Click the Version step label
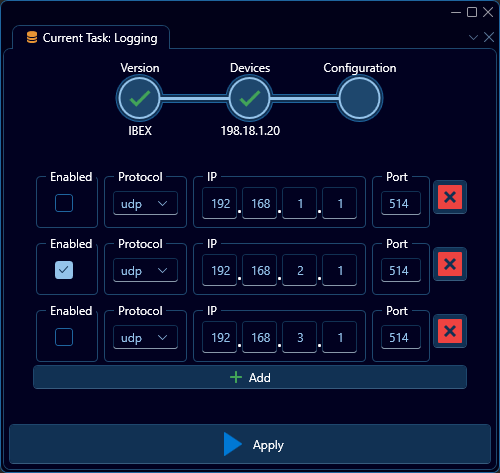 pyautogui.click(x=140, y=68)
